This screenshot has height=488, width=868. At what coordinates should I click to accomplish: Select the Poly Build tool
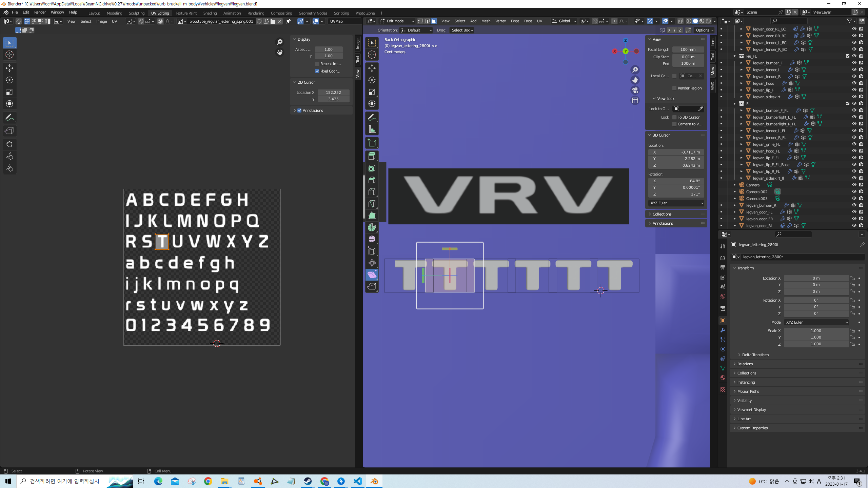pyautogui.click(x=372, y=216)
